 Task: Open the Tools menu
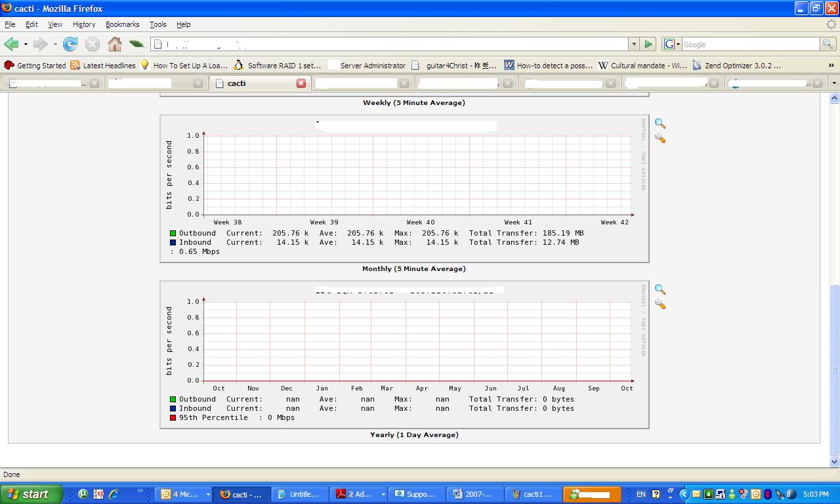coord(158,24)
